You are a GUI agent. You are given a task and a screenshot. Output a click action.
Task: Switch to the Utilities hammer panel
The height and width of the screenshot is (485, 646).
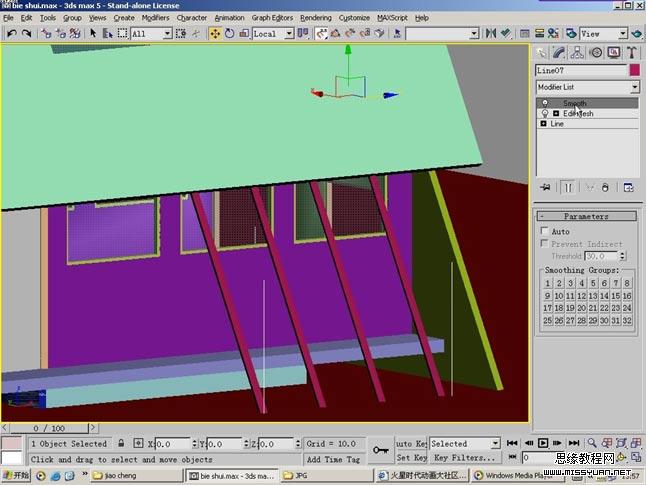point(632,52)
